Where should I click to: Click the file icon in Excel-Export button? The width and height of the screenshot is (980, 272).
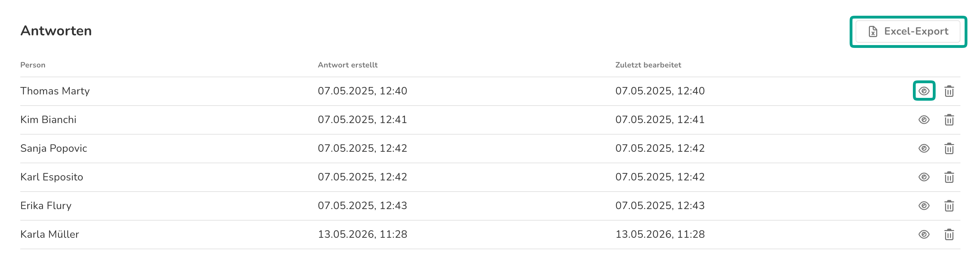point(873,31)
